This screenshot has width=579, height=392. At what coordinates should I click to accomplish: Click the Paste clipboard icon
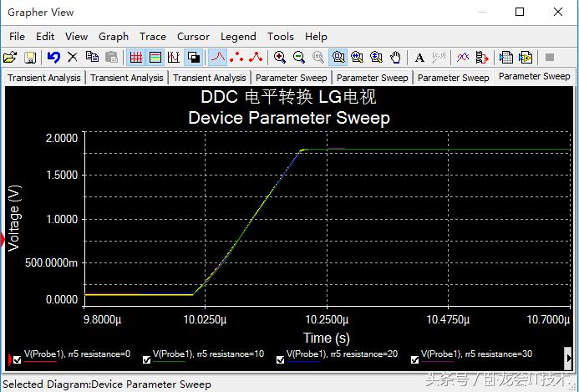(111, 58)
